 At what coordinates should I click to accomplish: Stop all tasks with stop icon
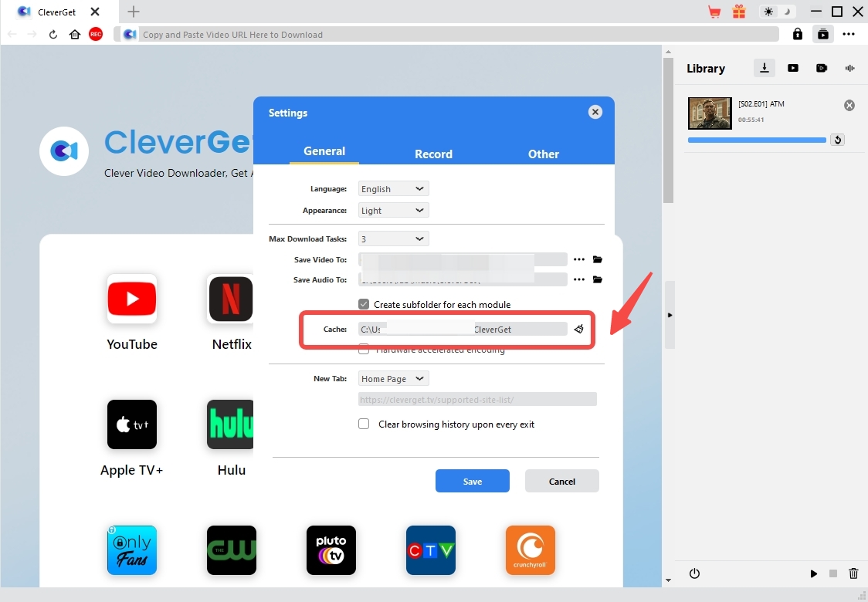coord(833,573)
